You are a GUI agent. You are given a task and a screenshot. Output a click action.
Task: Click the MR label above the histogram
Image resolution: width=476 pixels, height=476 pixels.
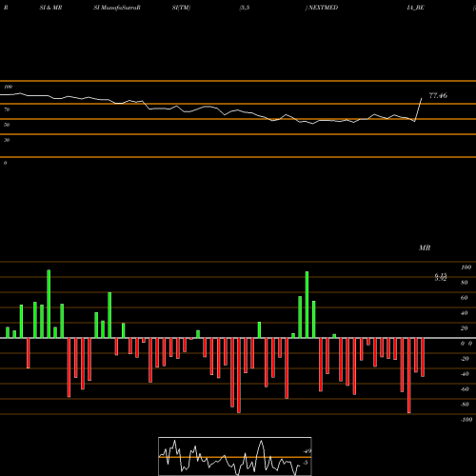[425, 248]
